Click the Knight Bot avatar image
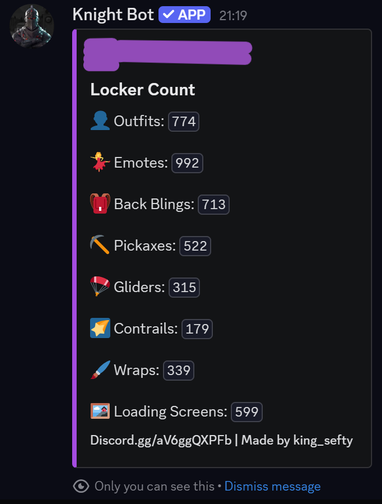Screen dimensions: 382x504 coord(32,26)
